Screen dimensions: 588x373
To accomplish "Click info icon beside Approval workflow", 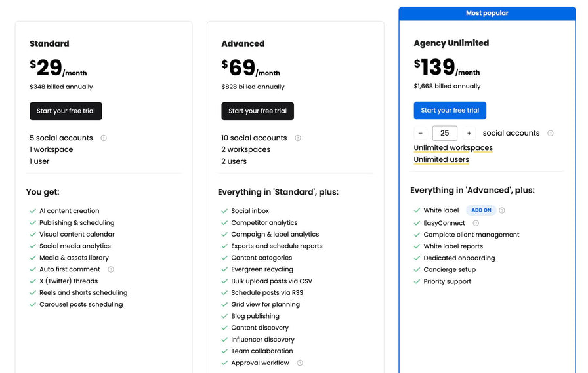I will tap(300, 363).
